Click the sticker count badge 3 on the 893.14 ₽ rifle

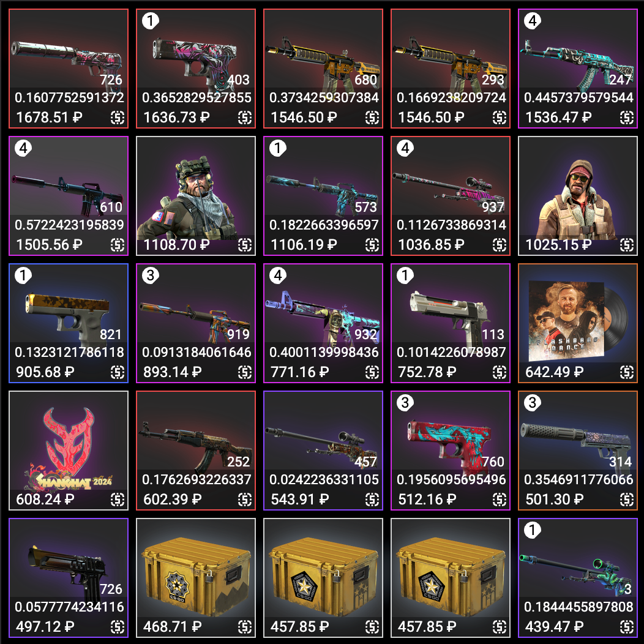151,275
